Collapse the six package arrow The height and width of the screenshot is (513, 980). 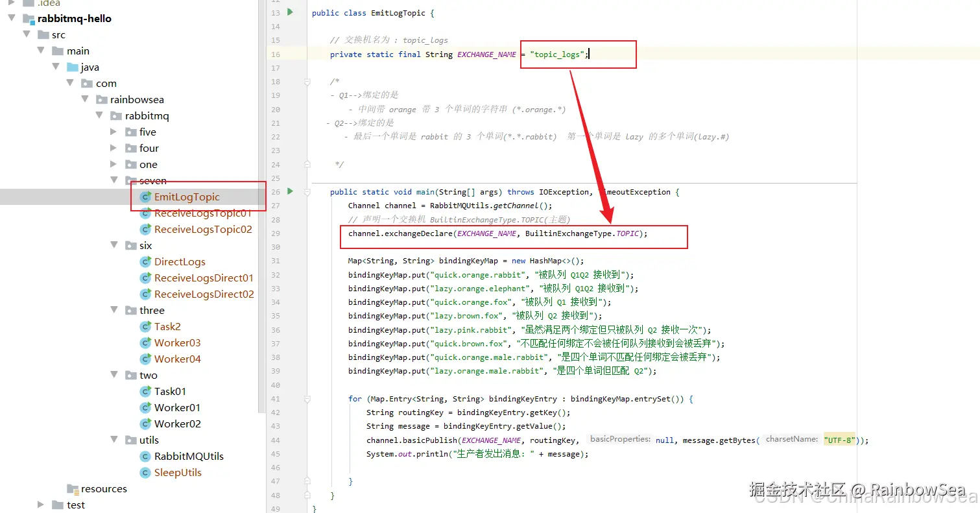pyautogui.click(x=114, y=245)
